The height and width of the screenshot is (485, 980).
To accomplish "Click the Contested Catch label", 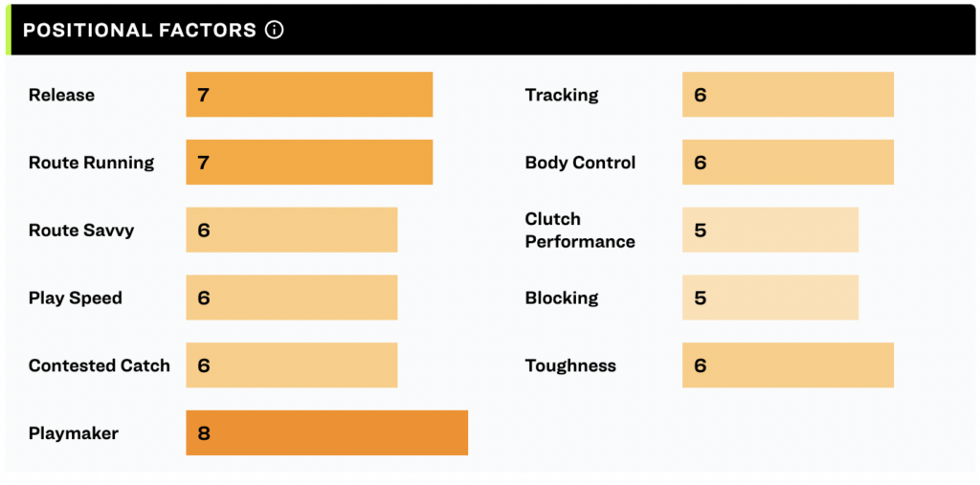I will [x=100, y=365].
